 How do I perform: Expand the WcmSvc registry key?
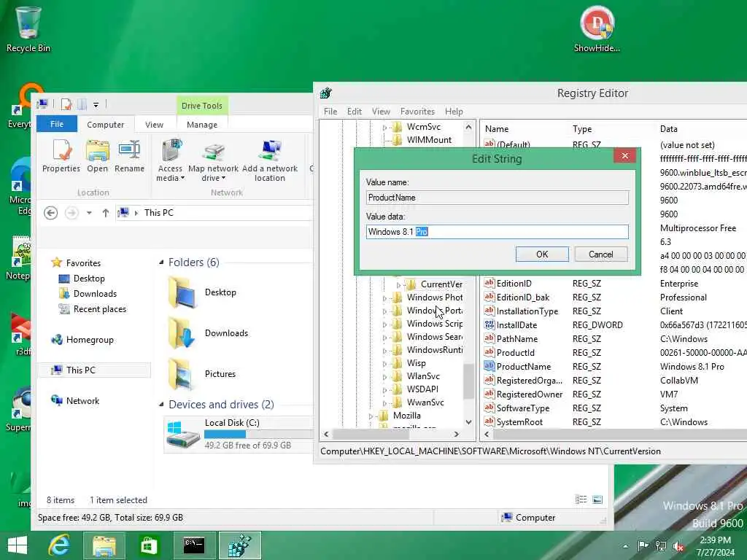point(384,127)
